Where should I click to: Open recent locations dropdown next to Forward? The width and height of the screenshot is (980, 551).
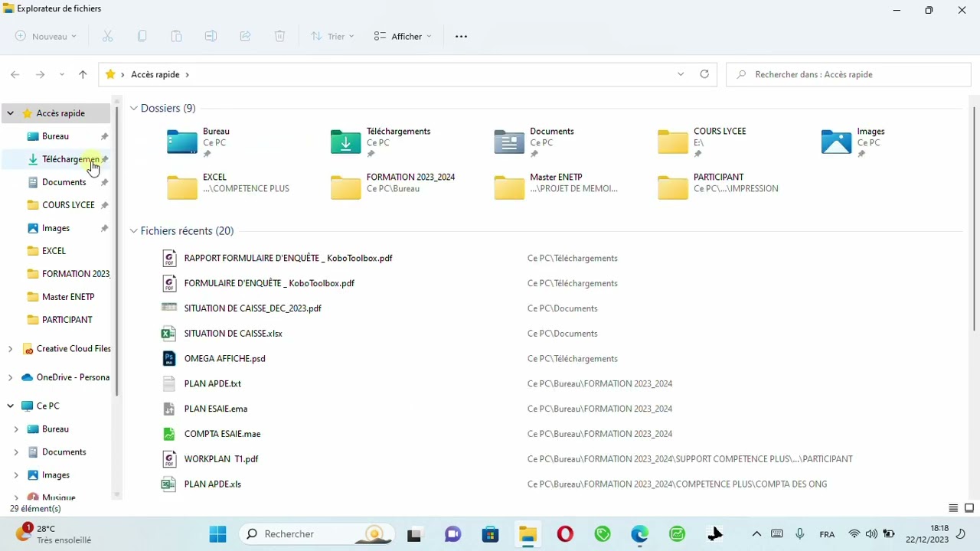62,74
